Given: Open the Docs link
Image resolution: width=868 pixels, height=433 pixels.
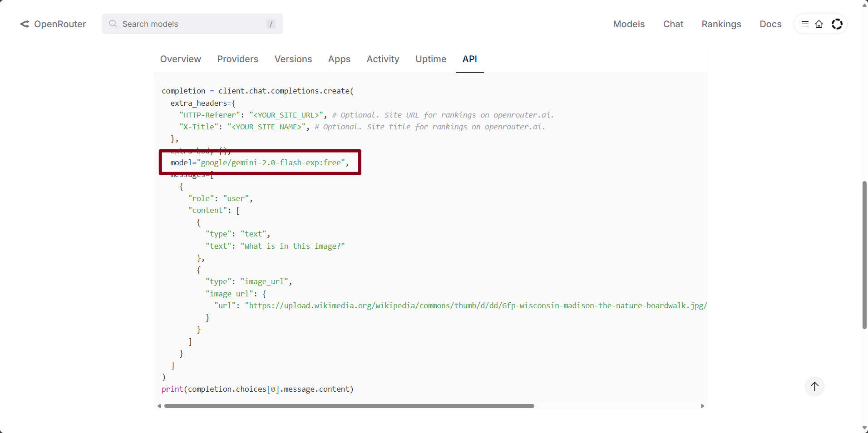Looking at the screenshot, I should pos(770,24).
